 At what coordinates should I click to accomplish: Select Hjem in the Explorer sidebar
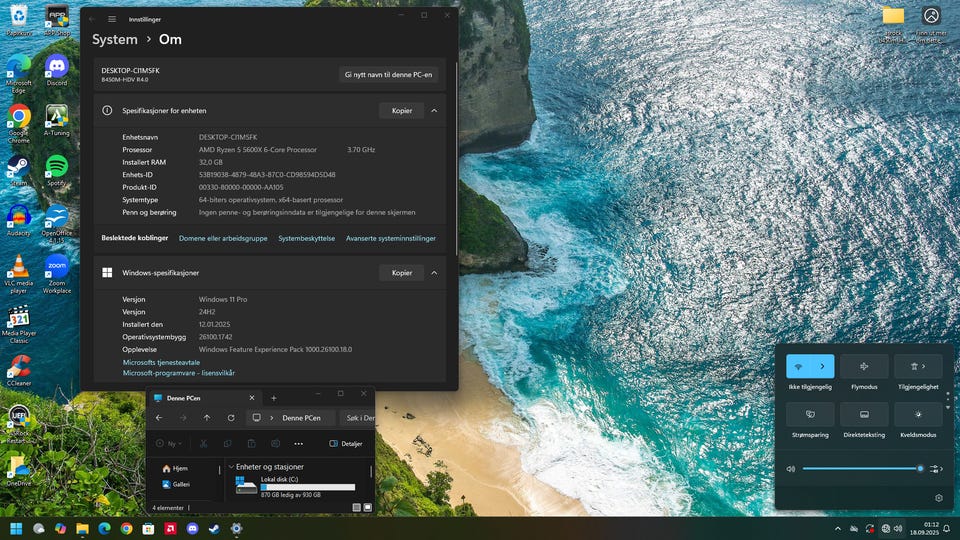180,468
